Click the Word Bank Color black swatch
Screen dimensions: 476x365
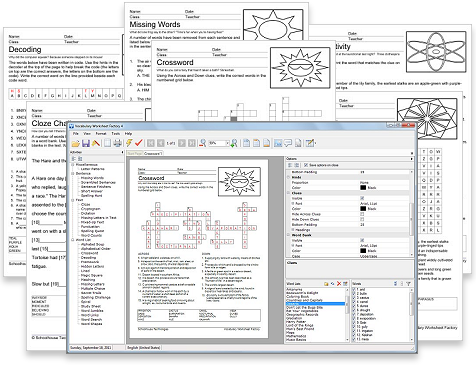(x=363, y=251)
